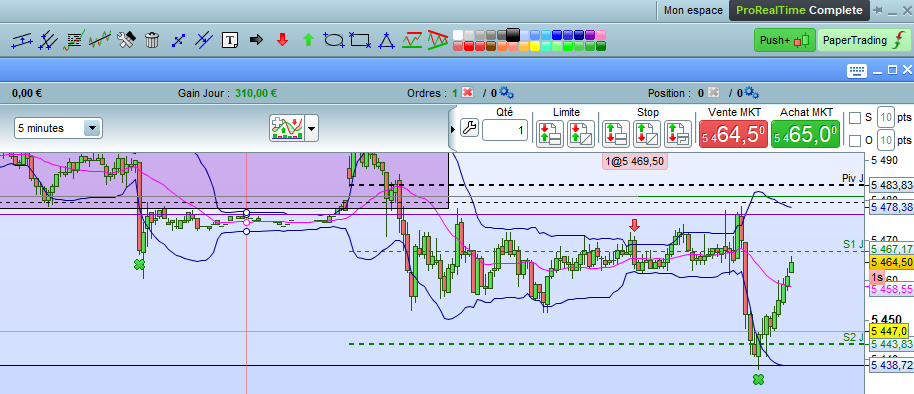Expand the indicator chart icon dropdown arrow

click(x=312, y=128)
